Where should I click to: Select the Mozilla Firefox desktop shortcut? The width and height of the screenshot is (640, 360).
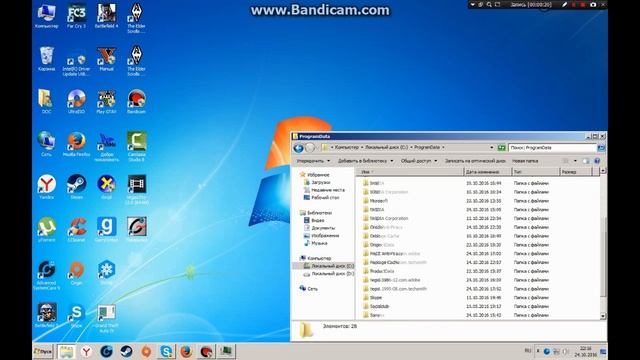tap(76, 144)
